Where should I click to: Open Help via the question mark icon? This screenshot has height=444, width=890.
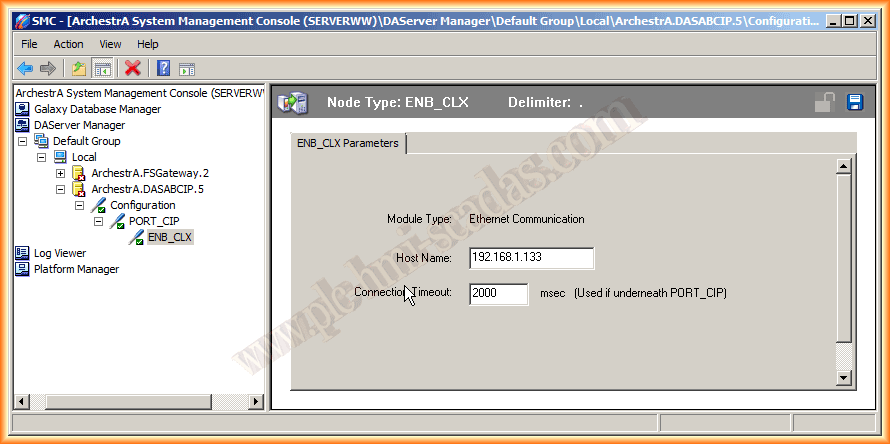click(163, 68)
